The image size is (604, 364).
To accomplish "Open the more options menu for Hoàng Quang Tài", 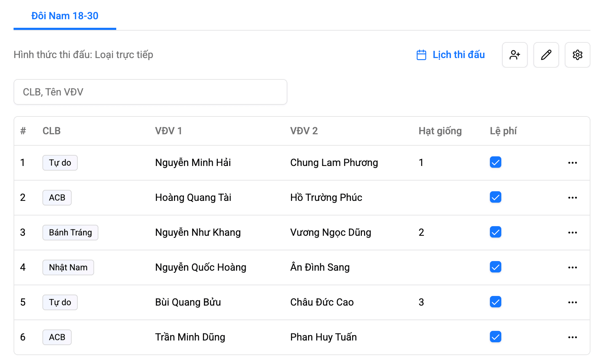I will (572, 198).
